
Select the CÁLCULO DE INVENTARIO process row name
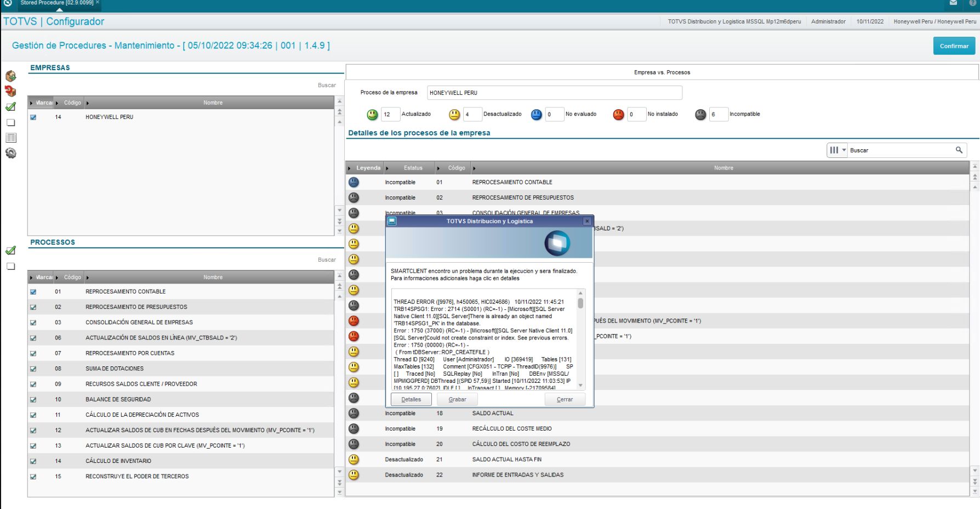118,461
